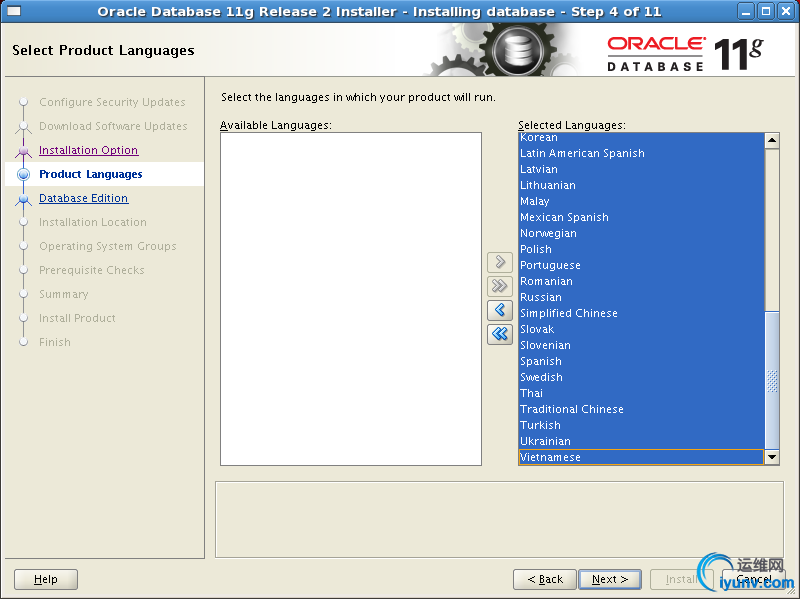This screenshot has height=599, width=800.
Task: Select Russian in Selected Languages
Action: [x=641, y=297]
